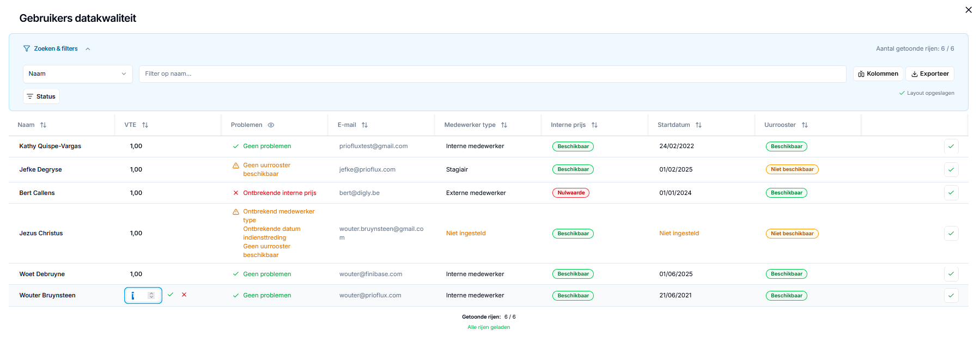Open the Kolommen column chooser

(878, 74)
